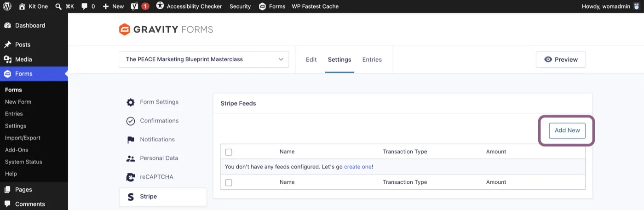Viewport: 644px width, 210px height.
Task: Click the Accessibility Checker icon
Action: tap(160, 6)
